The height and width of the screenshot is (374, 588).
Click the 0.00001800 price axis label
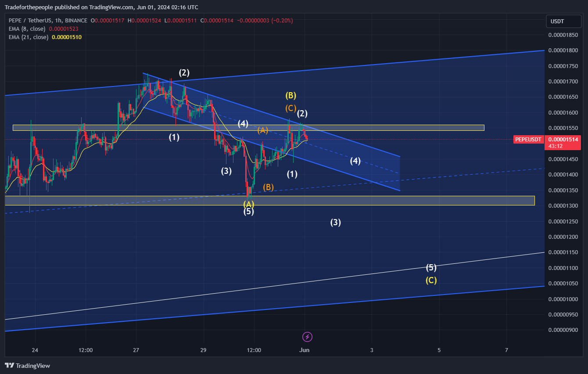[563, 50]
